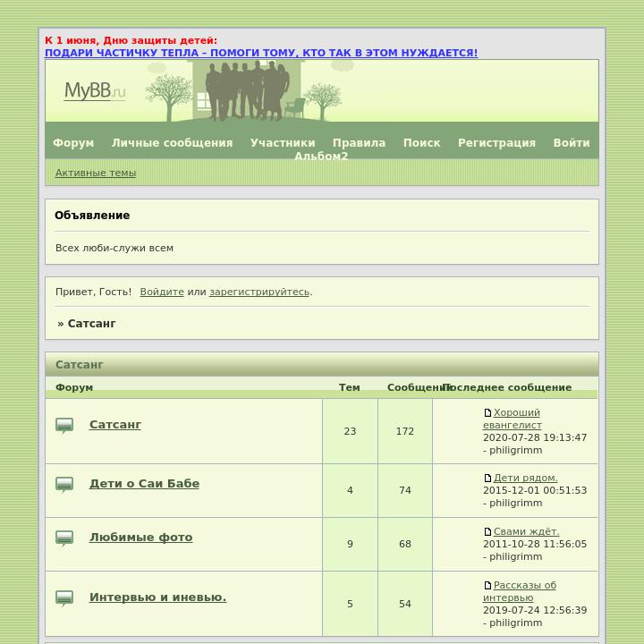
Task: Click the page icon before Хороший евангелист
Action: 487,412
